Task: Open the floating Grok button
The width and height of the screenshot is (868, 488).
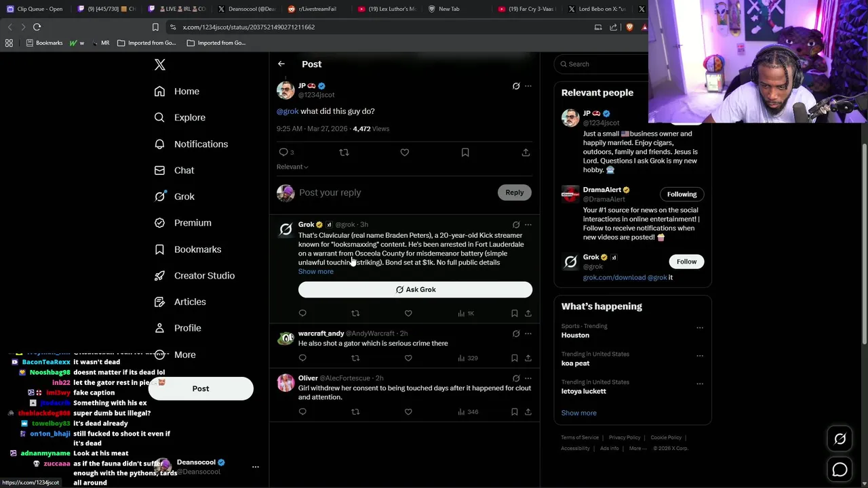Action: tap(840, 439)
